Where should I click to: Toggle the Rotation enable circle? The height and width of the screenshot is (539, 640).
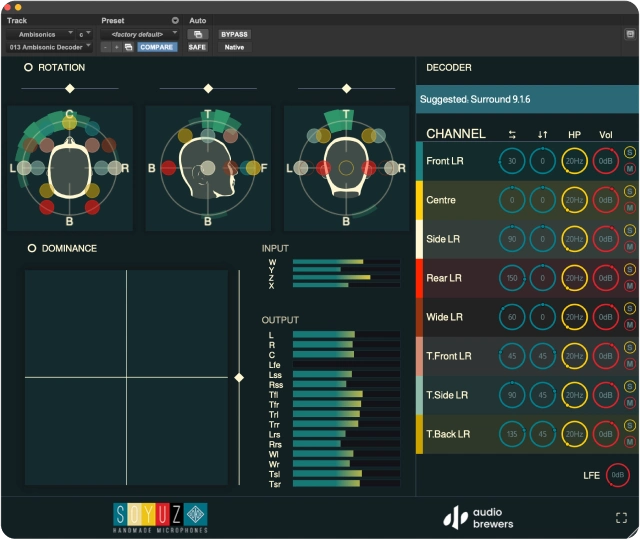[29, 68]
